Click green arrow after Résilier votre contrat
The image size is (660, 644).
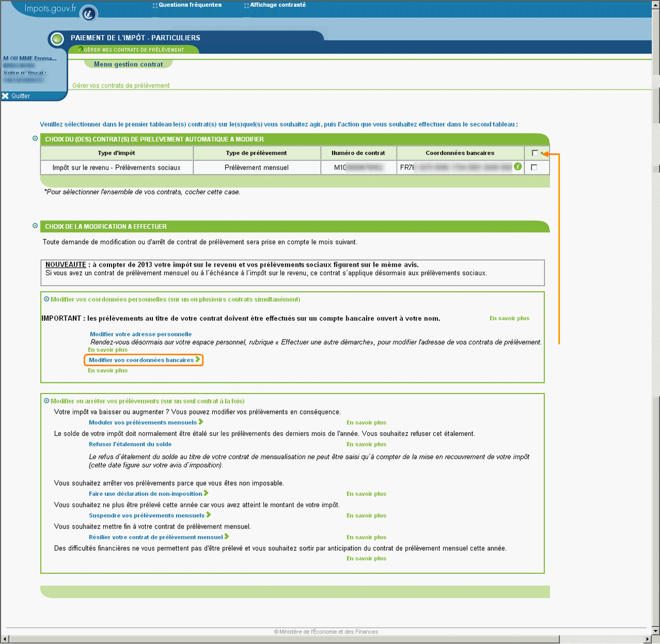click(x=227, y=537)
